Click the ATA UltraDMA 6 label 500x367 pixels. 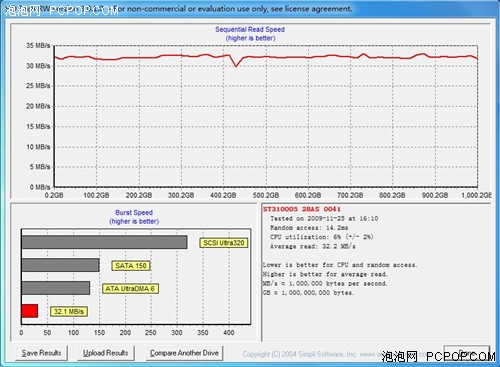(130, 289)
